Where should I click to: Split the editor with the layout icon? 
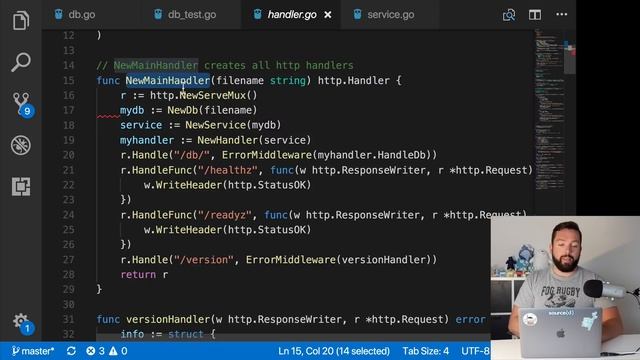(535, 15)
